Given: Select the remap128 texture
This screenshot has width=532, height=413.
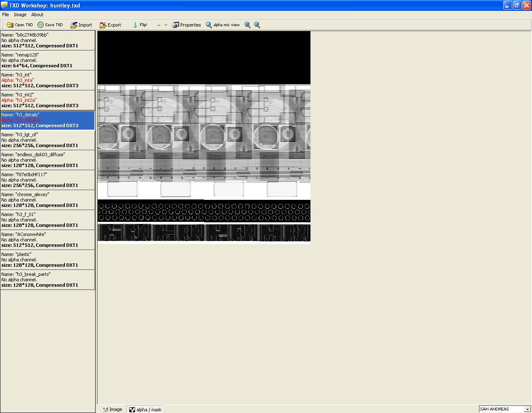Looking at the screenshot, I should click(x=48, y=60).
